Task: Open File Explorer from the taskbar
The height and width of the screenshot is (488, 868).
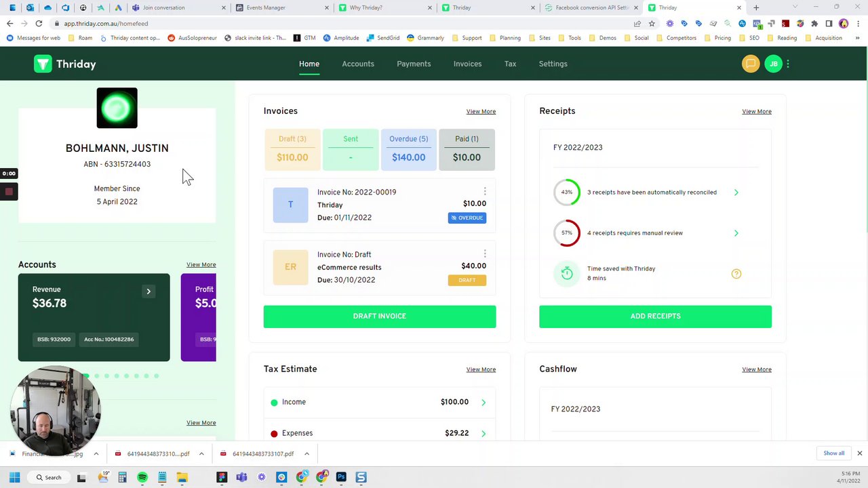Action: [182, 477]
